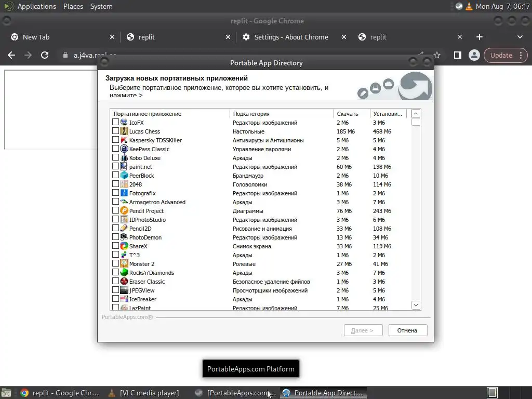Click the 2048 game icon
The height and width of the screenshot is (399, 532).
tap(124, 184)
